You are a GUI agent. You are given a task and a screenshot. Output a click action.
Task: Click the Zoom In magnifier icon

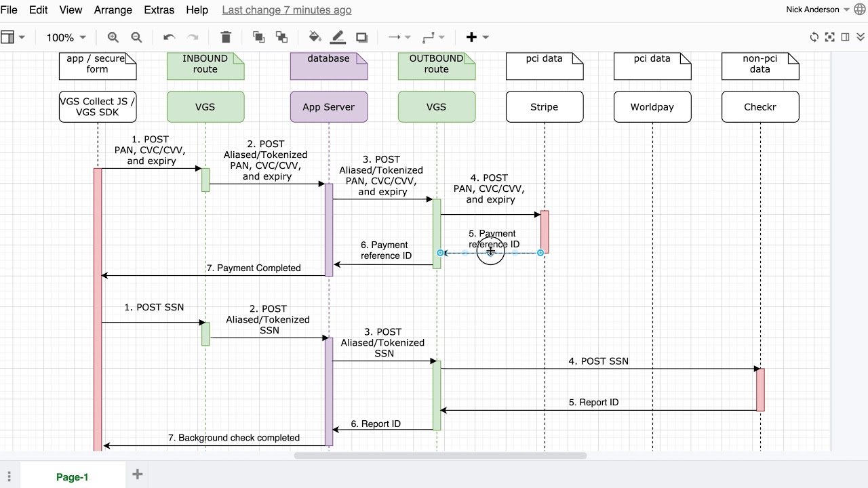point(113,37)
